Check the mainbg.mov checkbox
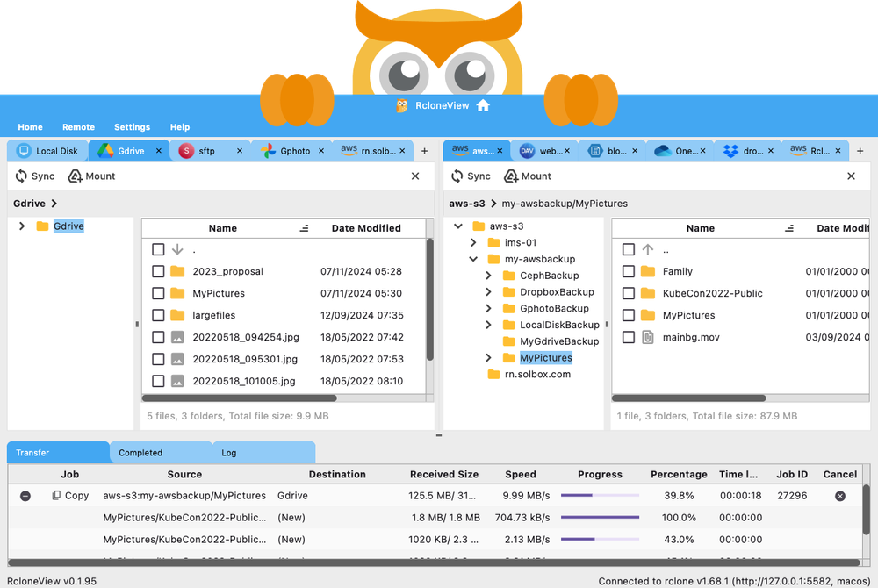Image resolution: width=878 pixels, height=588 pixels. [x=629, y=337]
